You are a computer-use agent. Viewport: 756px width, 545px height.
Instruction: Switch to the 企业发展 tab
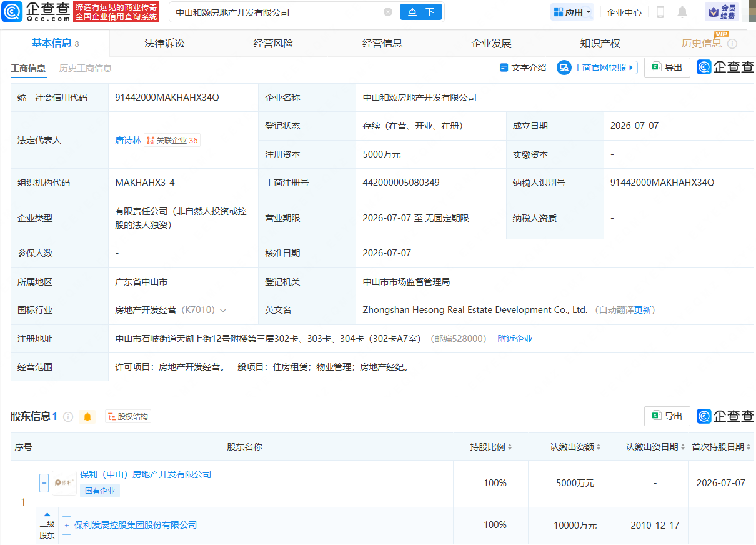pyautogui.click(x=491, y=43)
